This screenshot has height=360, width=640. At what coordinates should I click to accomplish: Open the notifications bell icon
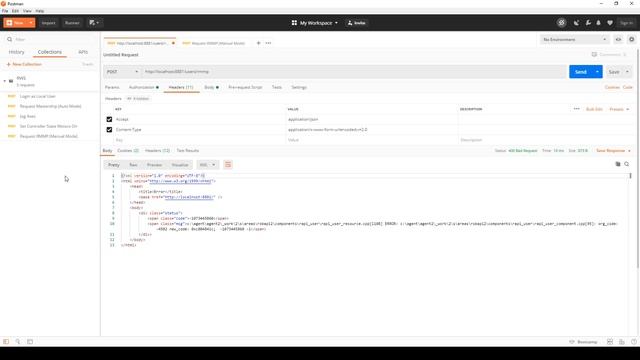point(598,23)
